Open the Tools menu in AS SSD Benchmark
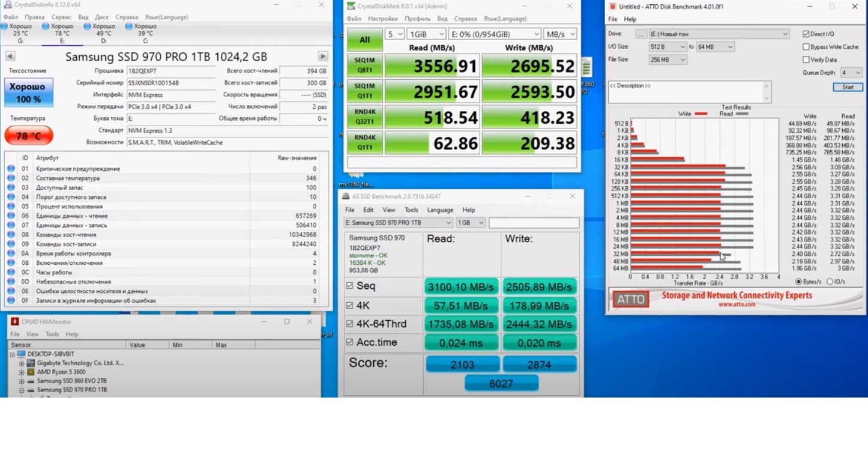 pyautogui.click(x=411, y=210)
